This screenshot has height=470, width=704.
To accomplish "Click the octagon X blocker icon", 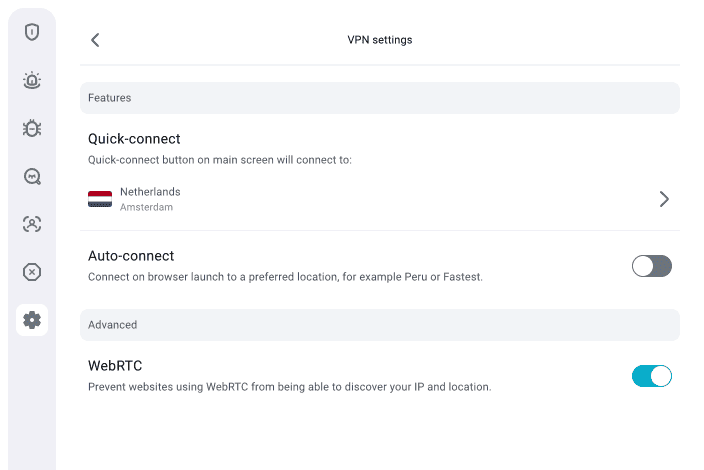I will click(32, 272).
